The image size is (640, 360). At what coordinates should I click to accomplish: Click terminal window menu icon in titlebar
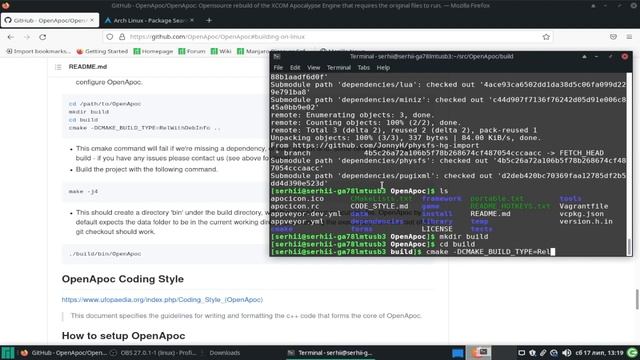276,56
